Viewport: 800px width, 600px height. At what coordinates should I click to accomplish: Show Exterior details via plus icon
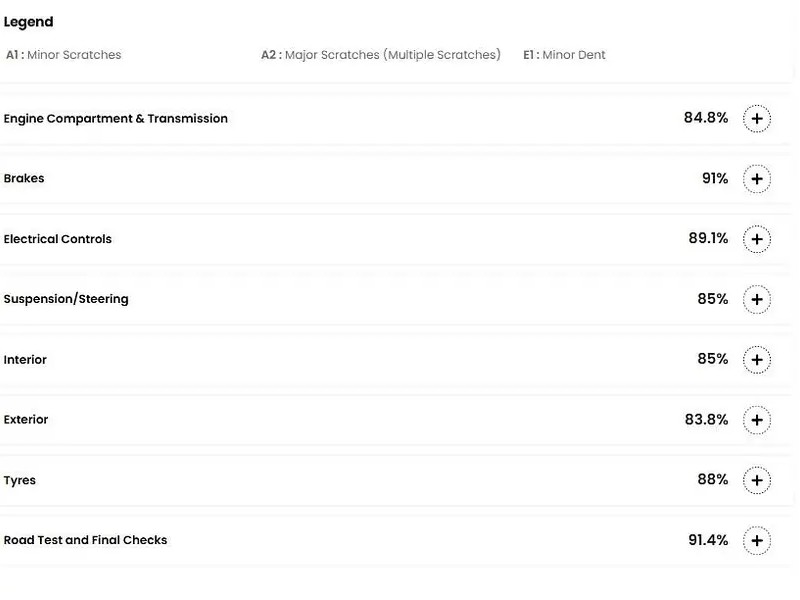757,420
